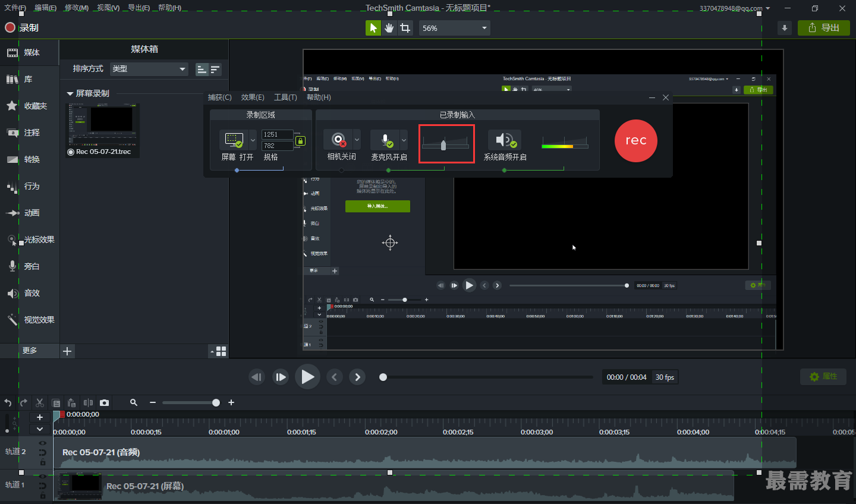Toggle the camera 相机关闭 button
The width and height of the screenshot is (856, 504).
(x=338, y=140)
